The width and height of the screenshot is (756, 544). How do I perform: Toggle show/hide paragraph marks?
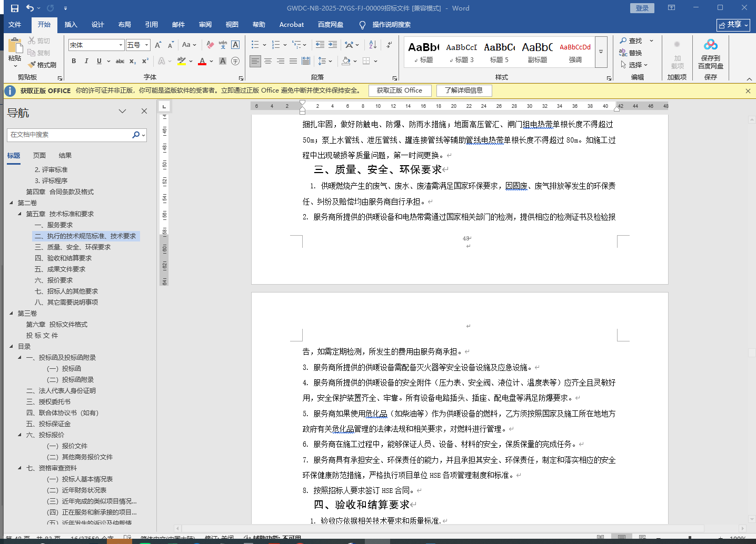(x=390, y=45)
